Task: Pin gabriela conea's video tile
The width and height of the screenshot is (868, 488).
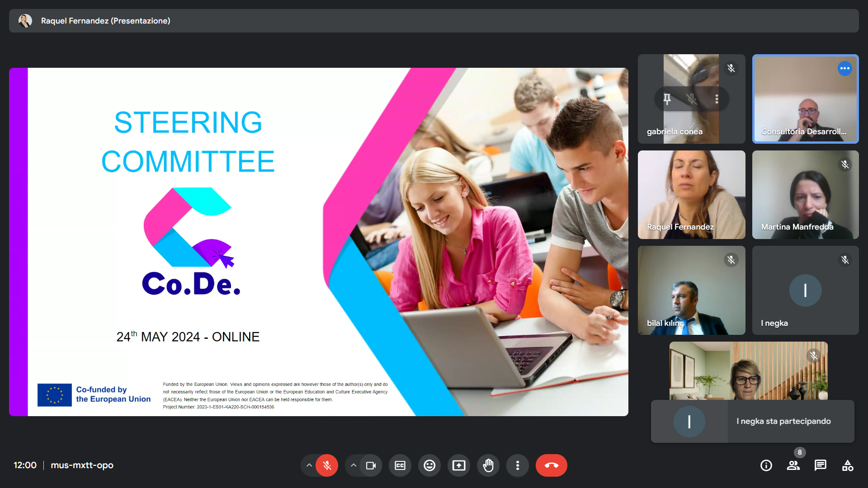Action: (667, 99)
